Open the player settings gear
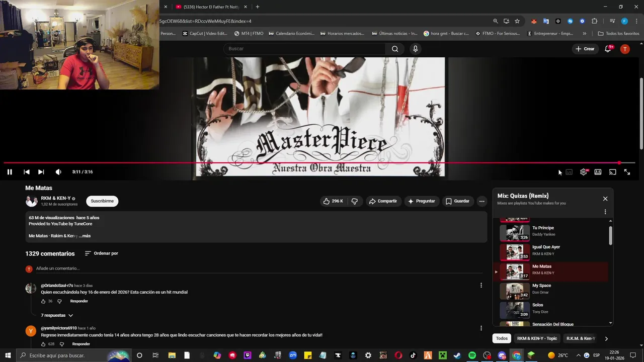The width and height of the screenshot is (644, 362). (584, 172)
